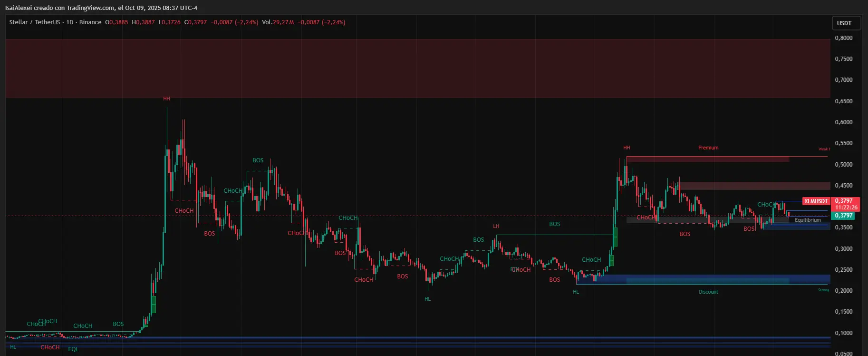
Task: Select the Stellar / TetherUS symbol title
Action: point(35,22)
